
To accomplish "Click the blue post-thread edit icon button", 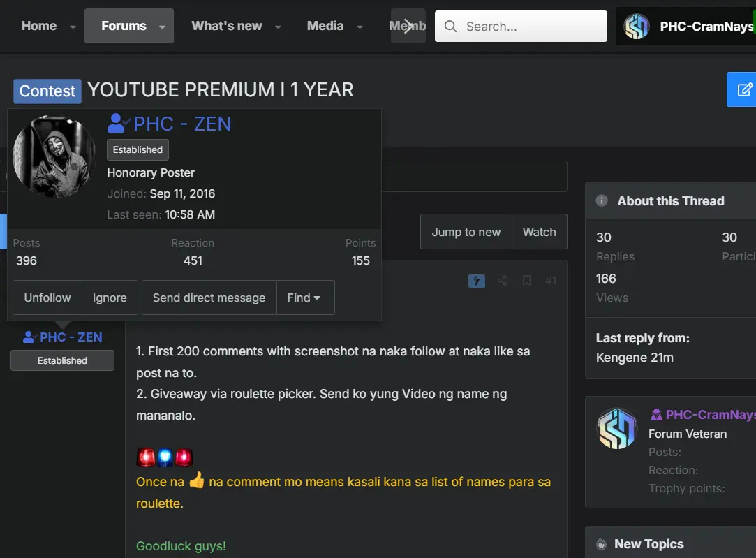I will (x=741, y=89).
